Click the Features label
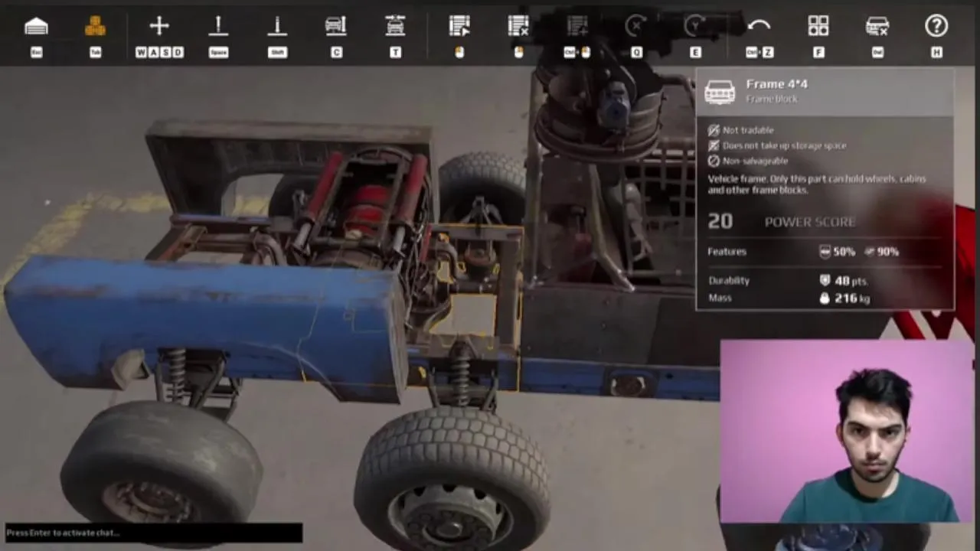Screen dimensions: 980x551 click(x=727, y=251)
